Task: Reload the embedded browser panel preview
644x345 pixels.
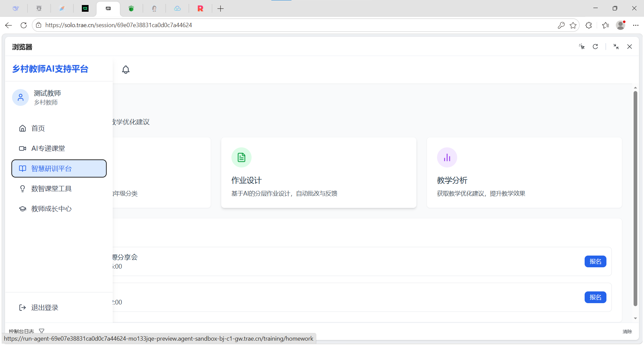Action: click(x=595, y=47)
